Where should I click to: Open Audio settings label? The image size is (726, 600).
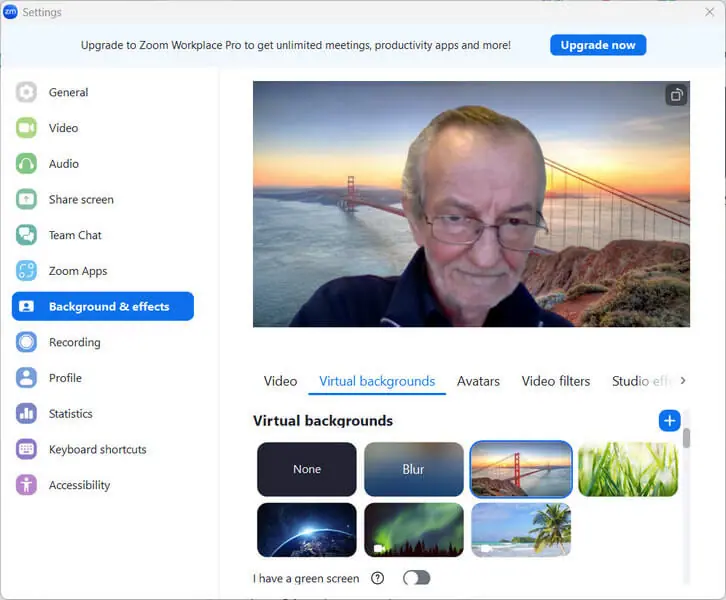pos(64,163)
